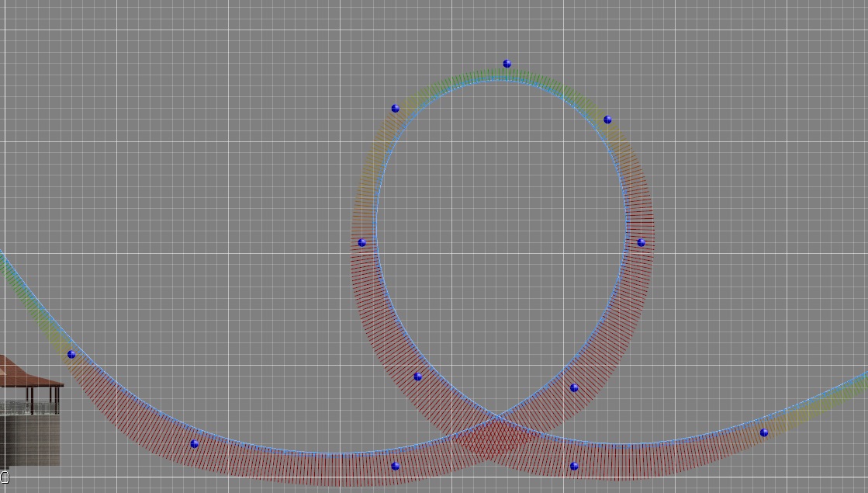This screenshot has height=493, width=868.
Task: Click the green track segment atop the loop
Action: pyautogui.click(x=496, y=76)
